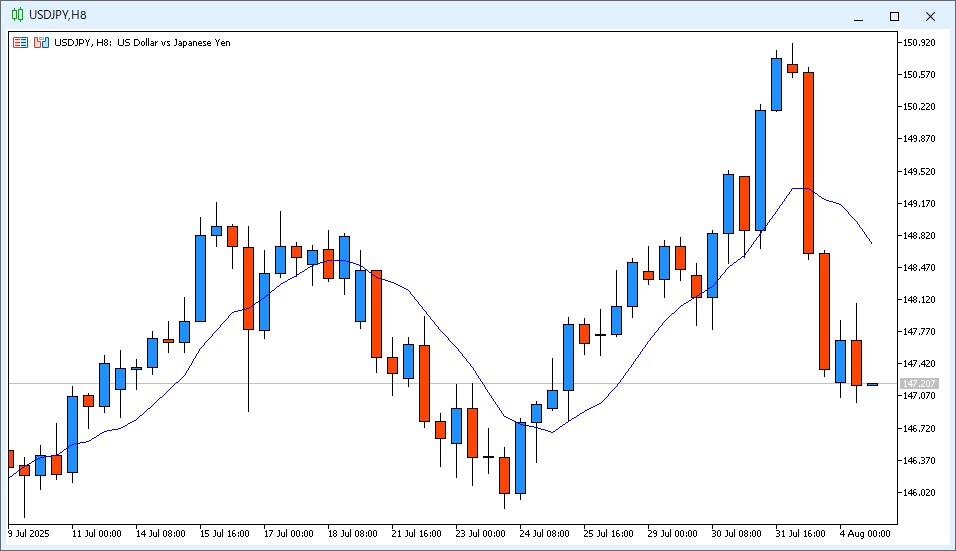Click the gray current-price horizontal line
The height and width of the screenshot is (551, 956).
[x=451, y=383]
